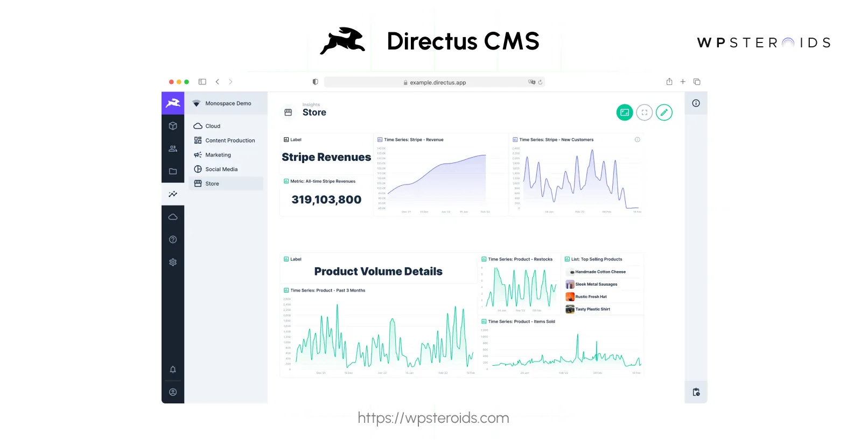Open the help docs question icon
The image size is (868, 440).
[x=173, y=239]
